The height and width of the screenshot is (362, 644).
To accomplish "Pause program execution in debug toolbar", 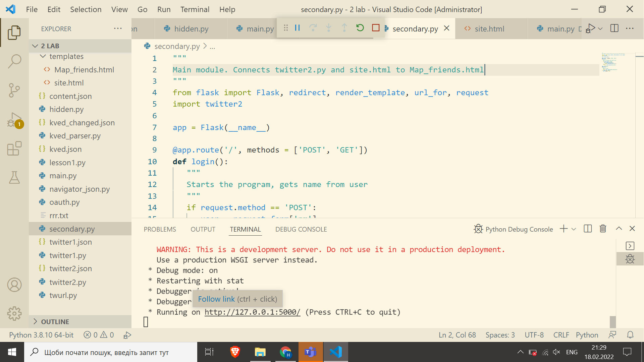I will [x=297, y=28].
